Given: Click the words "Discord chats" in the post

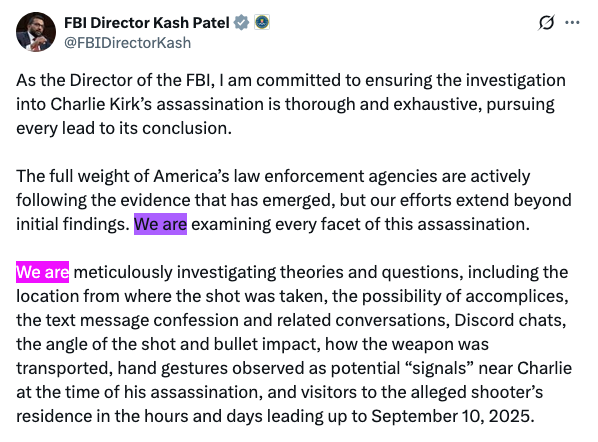Looking at the screenshot, I should coord(508,320).
